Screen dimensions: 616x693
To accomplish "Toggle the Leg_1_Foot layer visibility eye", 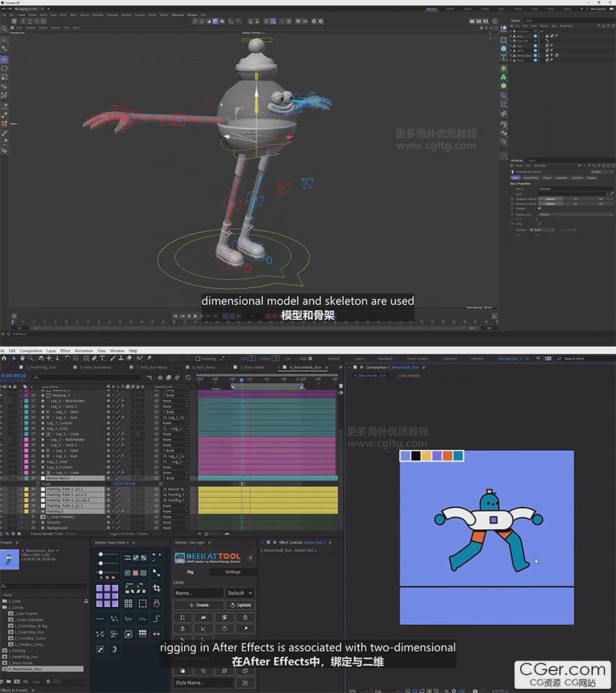I will pyautogui.click(x=2, y=428).
